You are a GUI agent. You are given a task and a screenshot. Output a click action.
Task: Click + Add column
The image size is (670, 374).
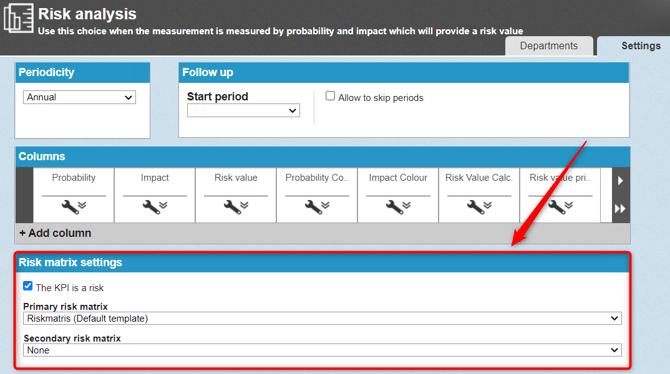point(56,233)
